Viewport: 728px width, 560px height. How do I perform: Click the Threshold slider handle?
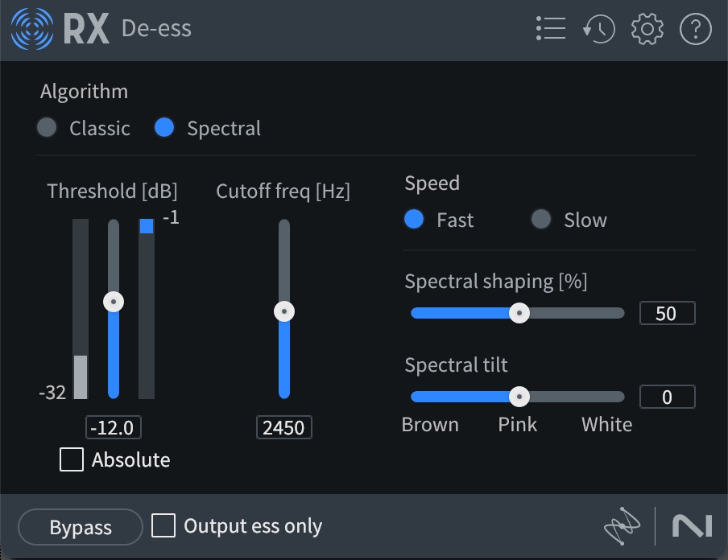[114, 302]
